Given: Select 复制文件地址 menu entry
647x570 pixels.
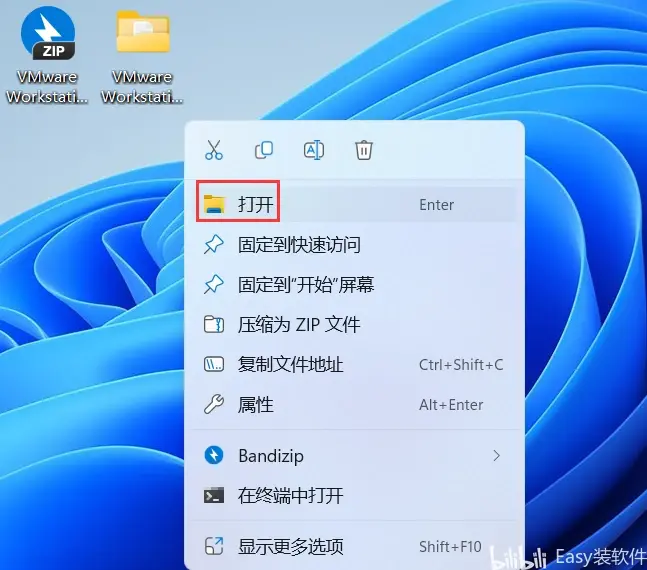Looking at the screenshot, I should point(355,365).
